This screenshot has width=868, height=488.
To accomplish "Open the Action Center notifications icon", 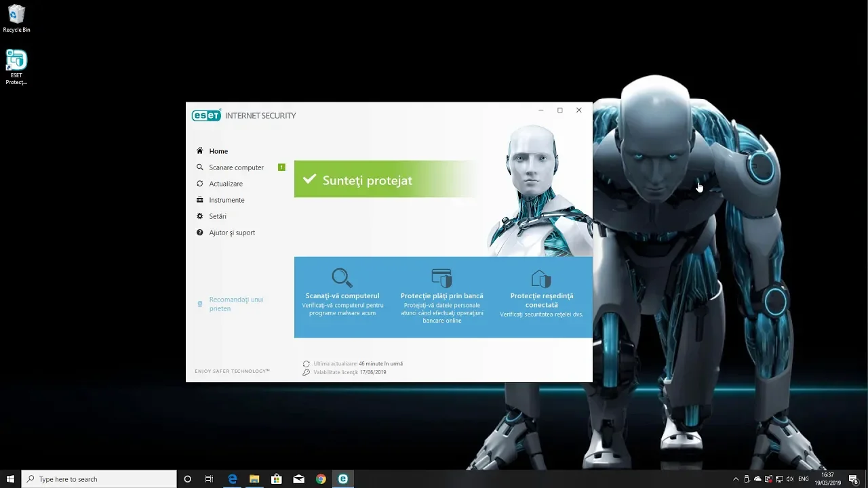I will [x=854, y=479].
